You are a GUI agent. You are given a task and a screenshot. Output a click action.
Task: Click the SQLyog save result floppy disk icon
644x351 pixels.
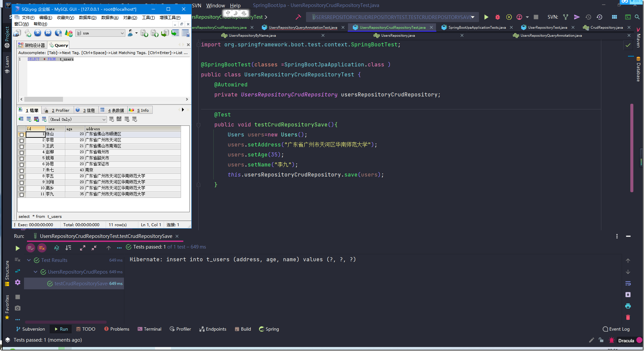[x=119, y=119]
